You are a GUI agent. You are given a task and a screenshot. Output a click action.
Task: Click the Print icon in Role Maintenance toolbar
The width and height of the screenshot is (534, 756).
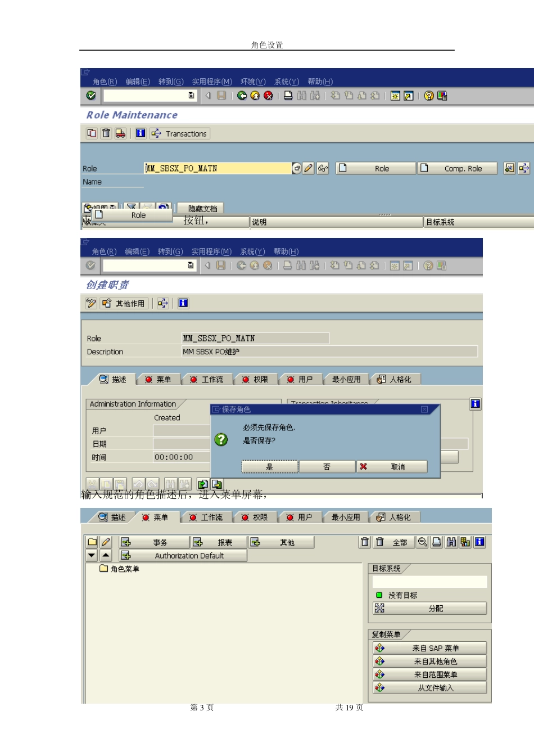pyautogui.click(x=288, y=96)
